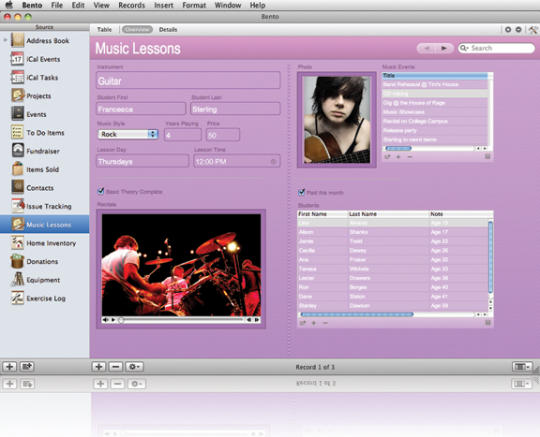Select the Exercise Log library icon
This screenshot has width=540, height=437.
17,298
